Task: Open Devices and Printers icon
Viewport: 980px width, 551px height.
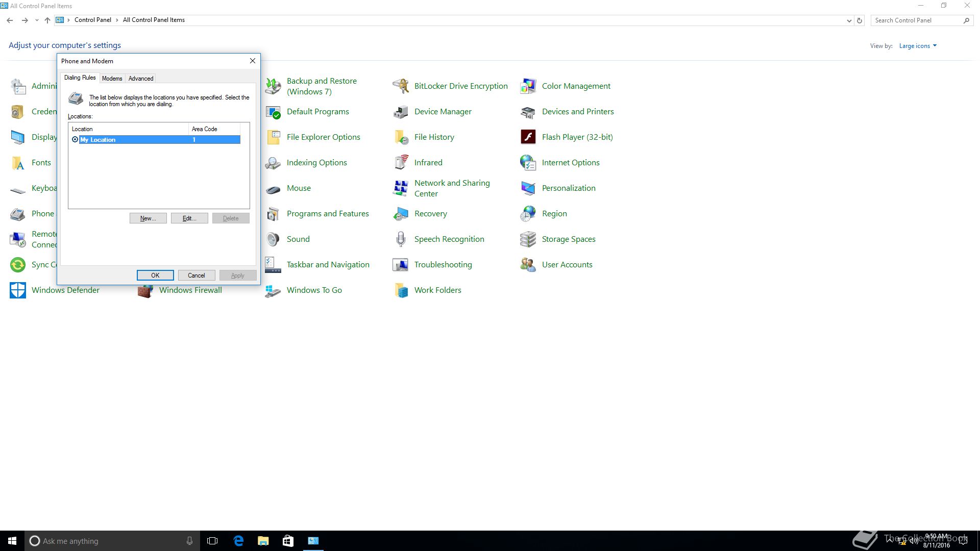Action: (528, 112)
